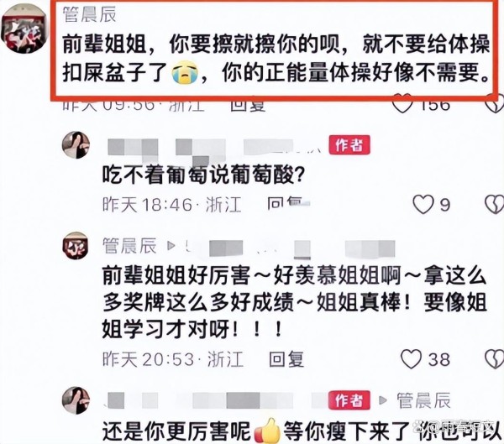Open 管晨辰's small avatar on the 20:53 reply
504x444 pixels.
(76, 246)
